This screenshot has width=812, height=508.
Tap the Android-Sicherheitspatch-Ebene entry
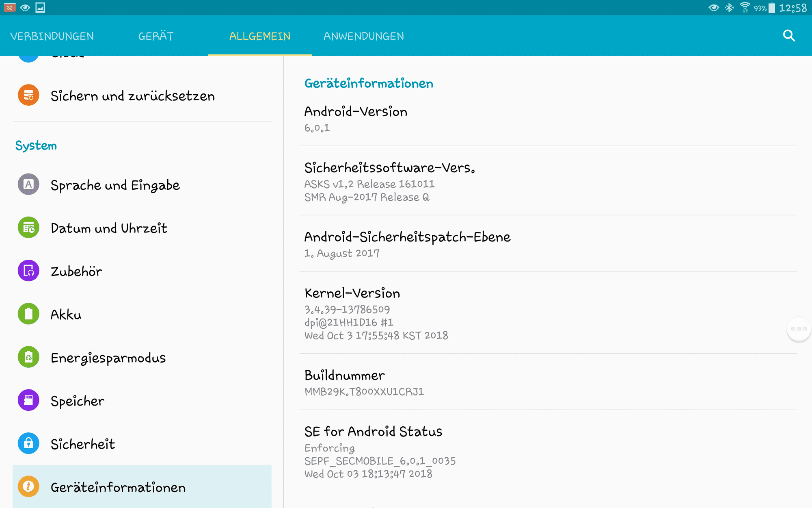pos(548,244)
